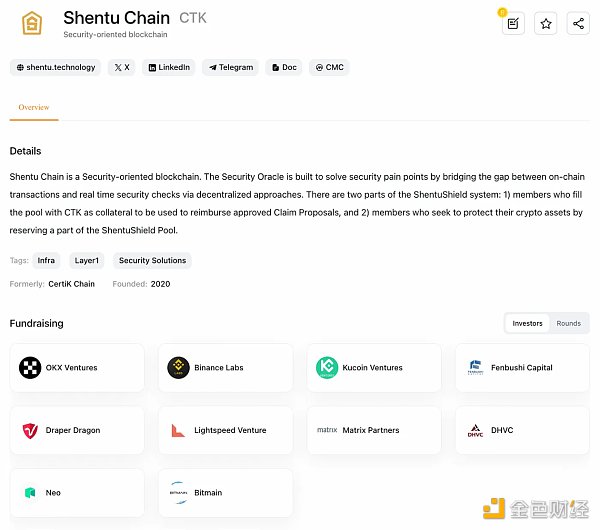Open the Telegram link button

point(230,68)
